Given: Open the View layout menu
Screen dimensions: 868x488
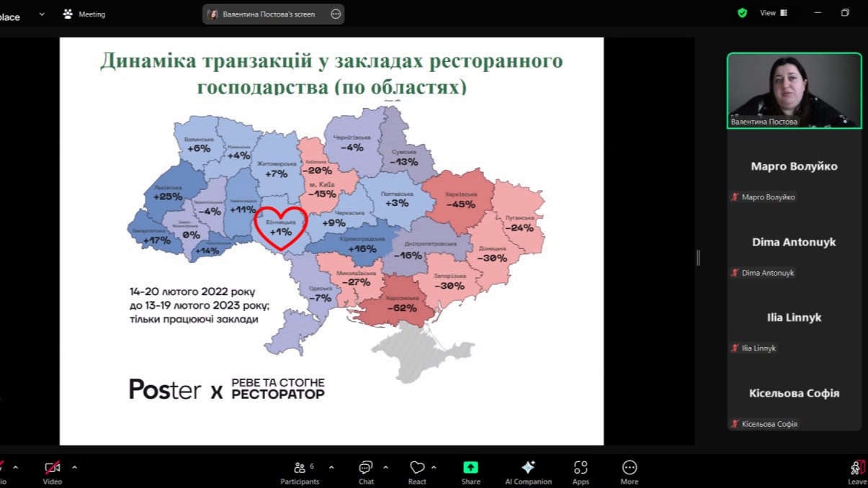Looking at the screenshot, I should pos(774,13).
